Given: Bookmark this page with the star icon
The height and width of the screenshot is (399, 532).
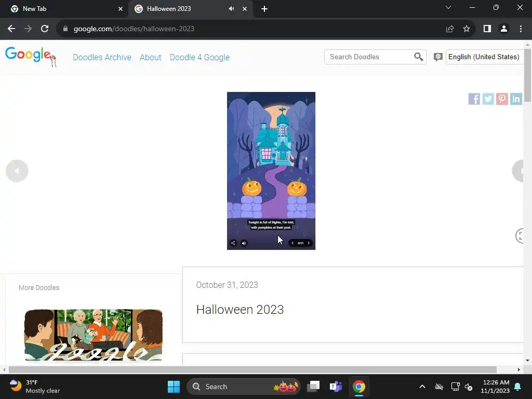Looking at the screenshot, I should [467, 29].
